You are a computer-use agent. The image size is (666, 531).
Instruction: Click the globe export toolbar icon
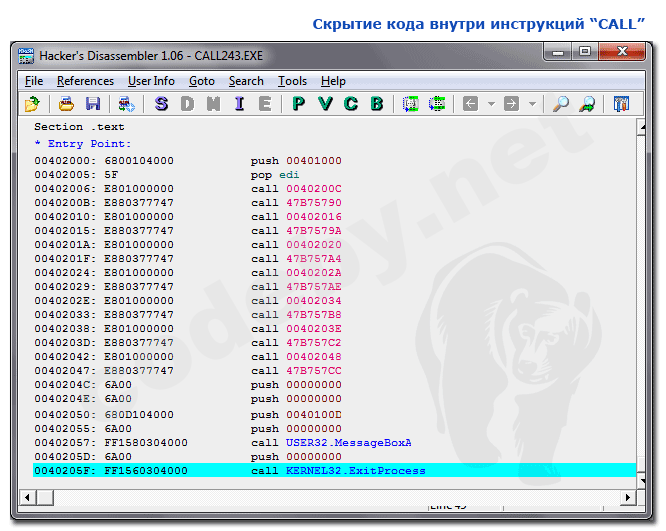pyautogui.click(x=126, y=104)
